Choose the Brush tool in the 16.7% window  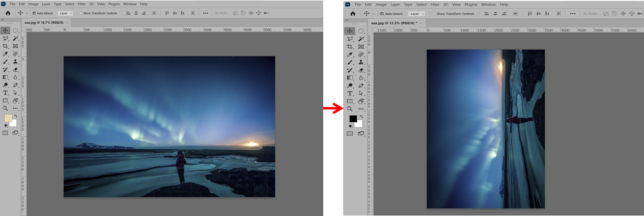point(5,62)
